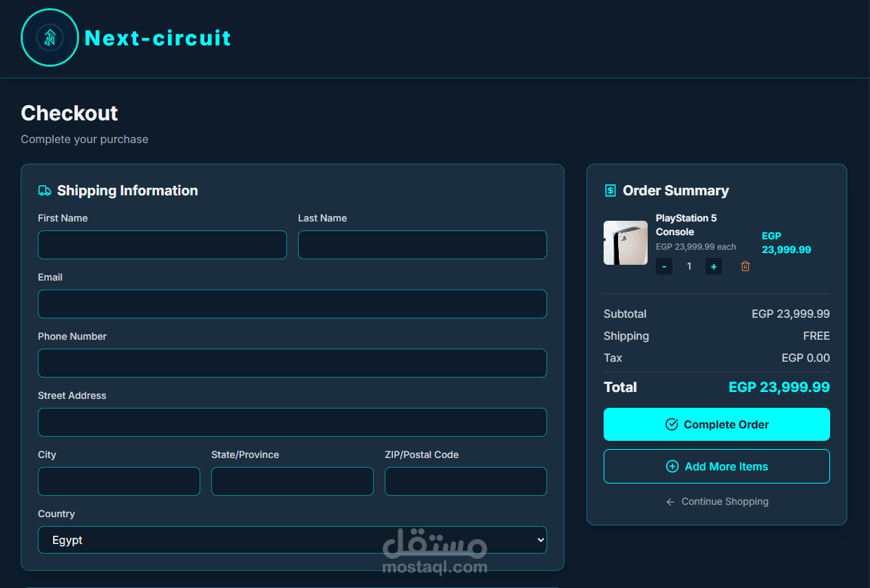Focus the Last Name field

coord(423,245)
